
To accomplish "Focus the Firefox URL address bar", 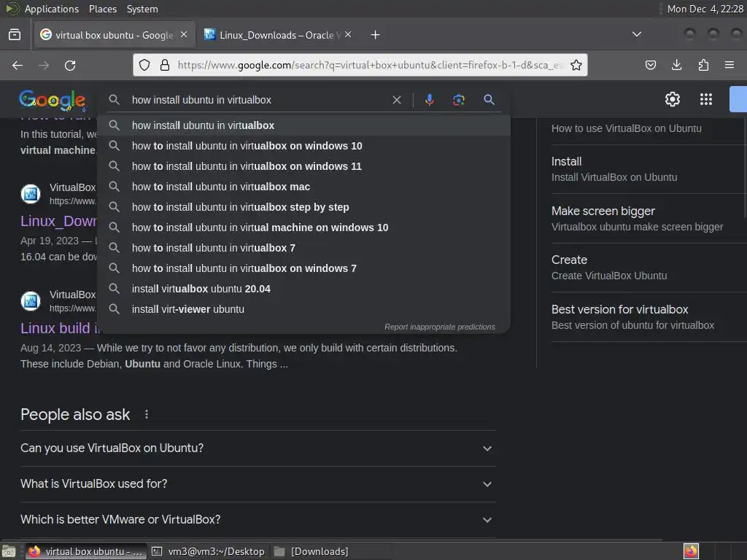I will [x=370, y=65].
